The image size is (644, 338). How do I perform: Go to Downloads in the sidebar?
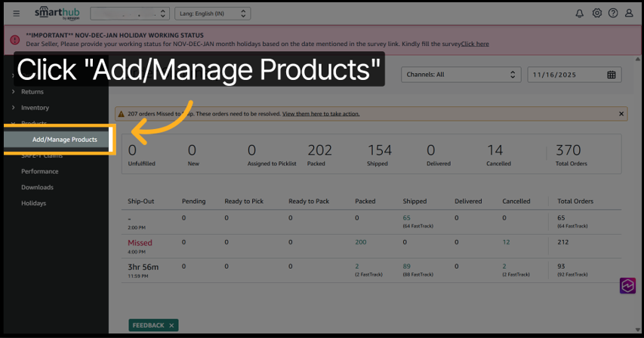click(37, 187)
